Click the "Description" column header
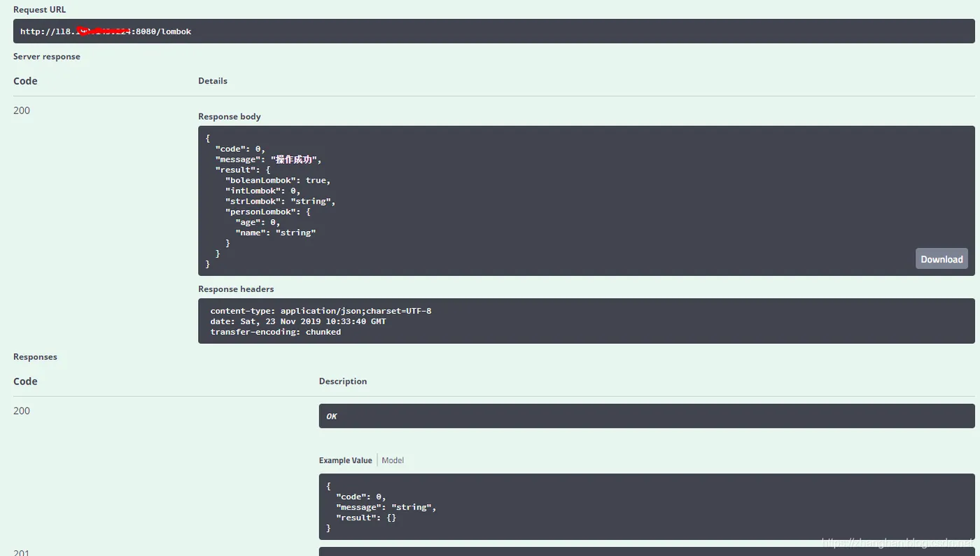The image size is (980, 556). point(343,381)
